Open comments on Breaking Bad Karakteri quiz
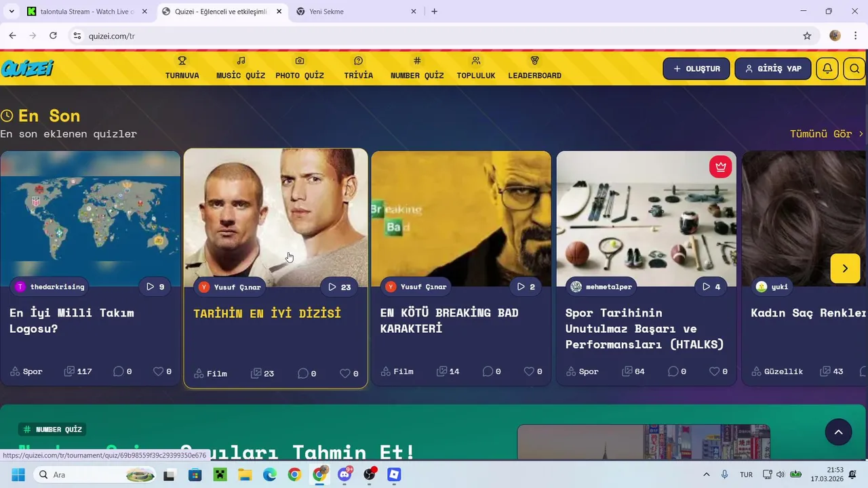Screen dimensions: 868x488 [x=492, y=371]
